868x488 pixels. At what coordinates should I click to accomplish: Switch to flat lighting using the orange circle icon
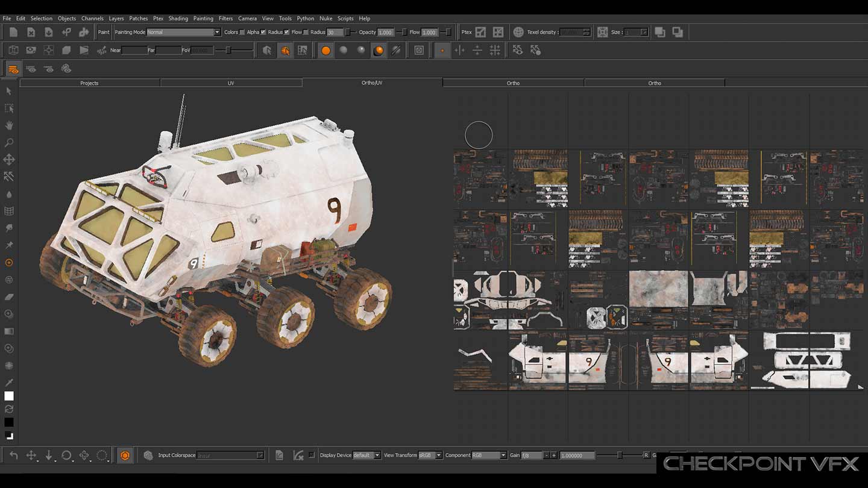[326, 50]
